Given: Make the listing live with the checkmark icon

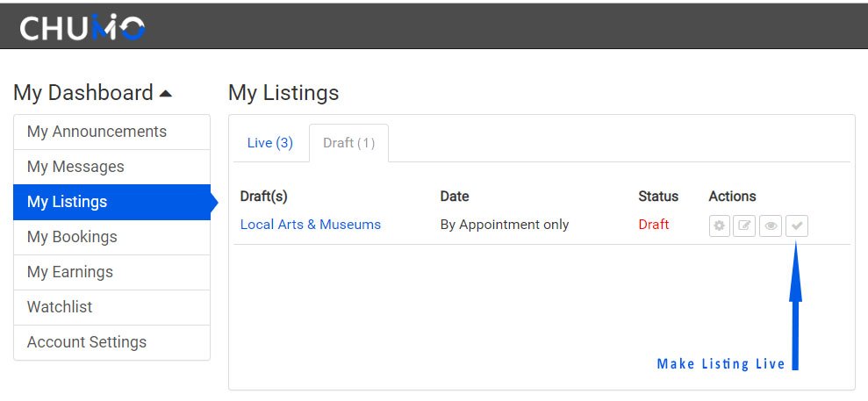Looking at the screenshot, I should pos(797,226).
